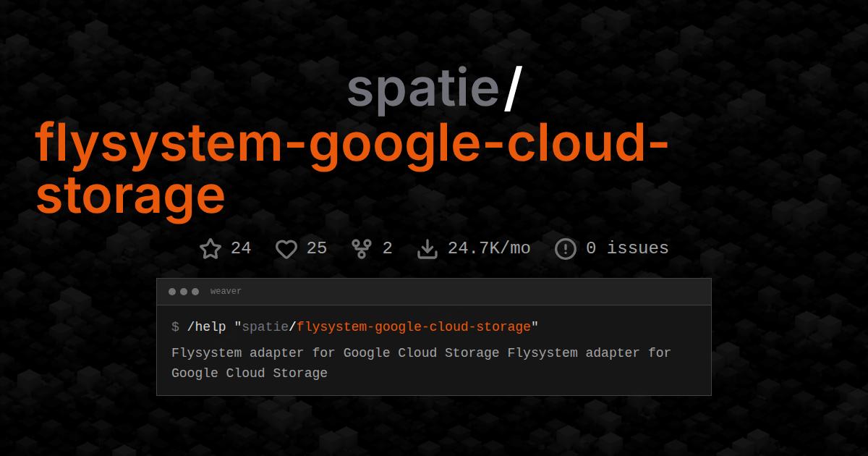Click the green traffic-light dot on terminal

click(x=196, y=292)
